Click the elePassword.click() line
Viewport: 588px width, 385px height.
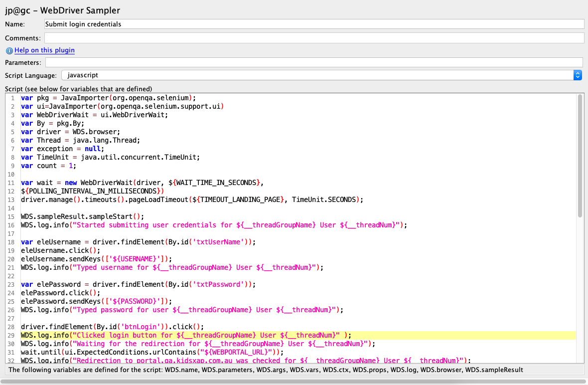(60, 293)
